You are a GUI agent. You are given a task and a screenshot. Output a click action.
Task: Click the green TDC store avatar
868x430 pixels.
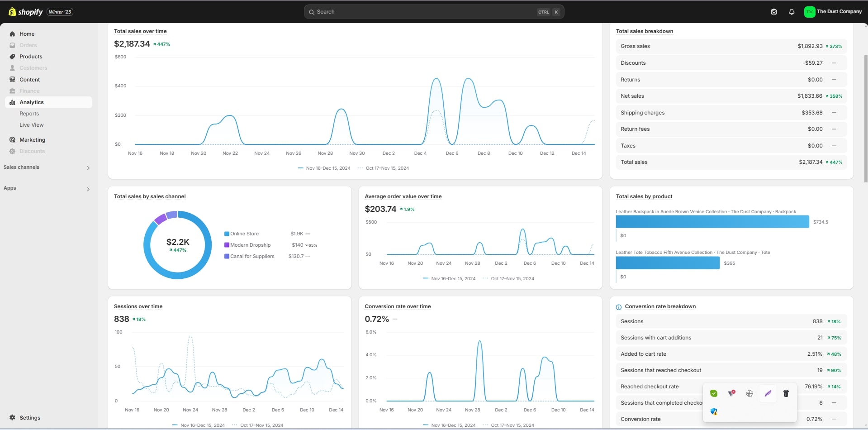809,12
